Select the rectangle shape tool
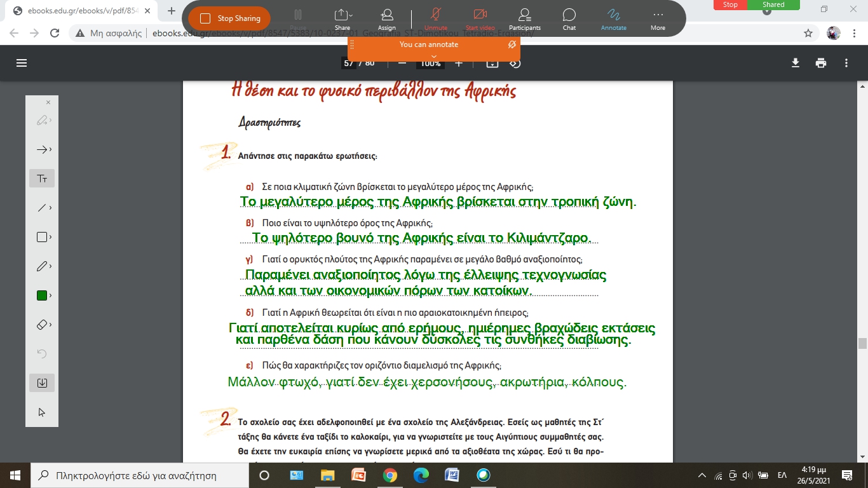868x488 pixels. [42, 237]
